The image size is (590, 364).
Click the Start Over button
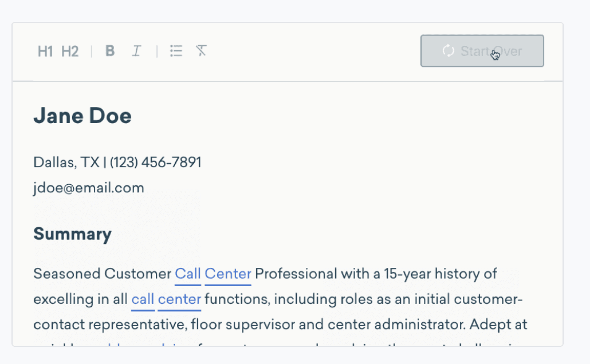(482, 51)
